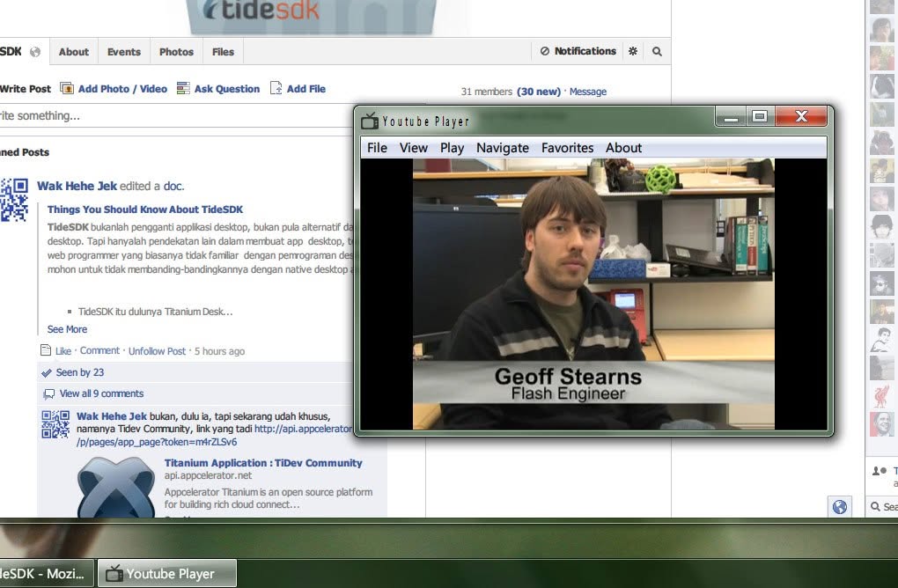Select Write Post option
The image size is (898, 588).
coord(25,89)
